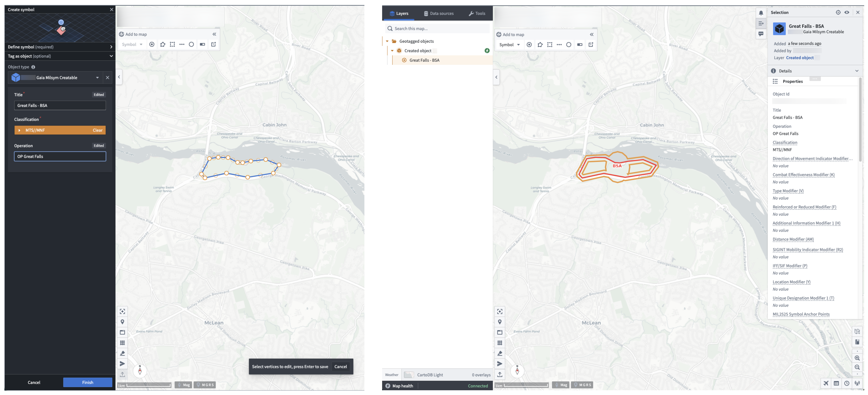Collapse the sidebar with the chevron beside the Layers panel
This screenshot has height=395, width=868.
tap(496, 77)
